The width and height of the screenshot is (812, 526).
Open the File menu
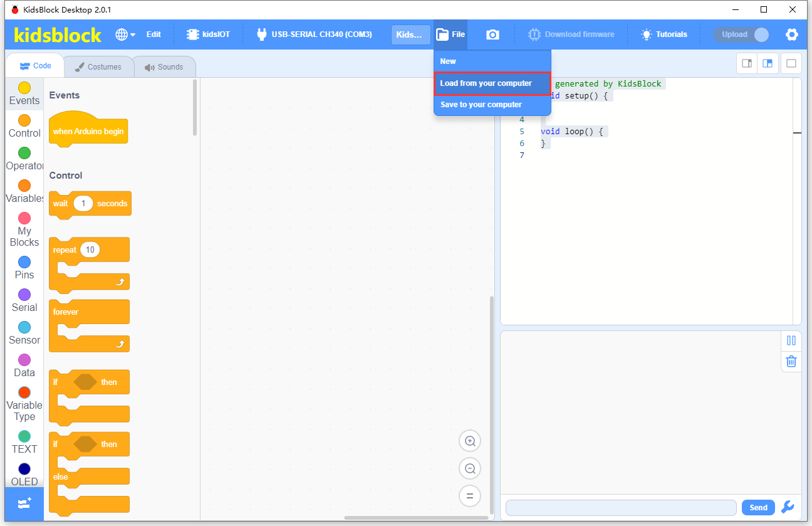[x=450, y=34]
